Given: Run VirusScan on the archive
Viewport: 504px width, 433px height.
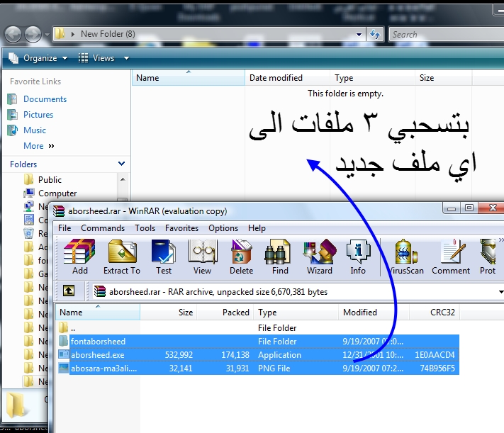Looking at the screenshot, I should pyautogui.click(x=407, y=257).
